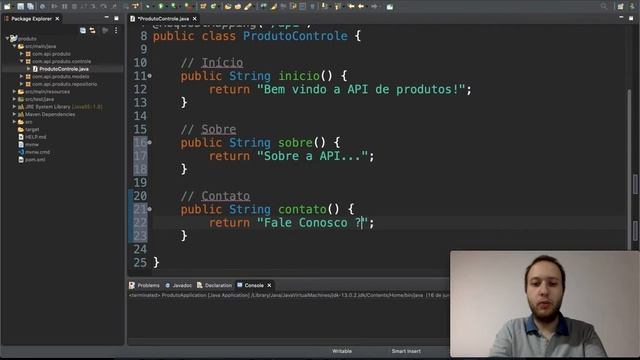The height and width of the screenshot is (360, 640).
Task: Expand the JRE System Library node
Action: (14, 107)
